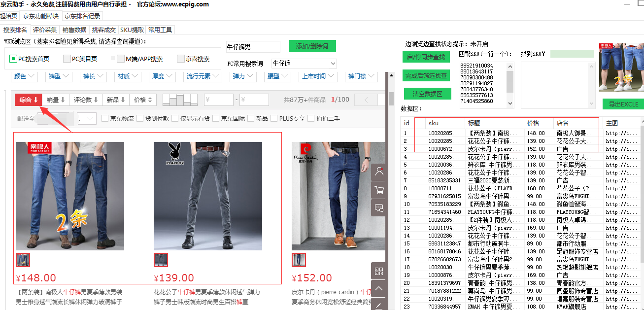Switch to the 常用工具 tab
The image size is (644, 310).
point(160,30)
